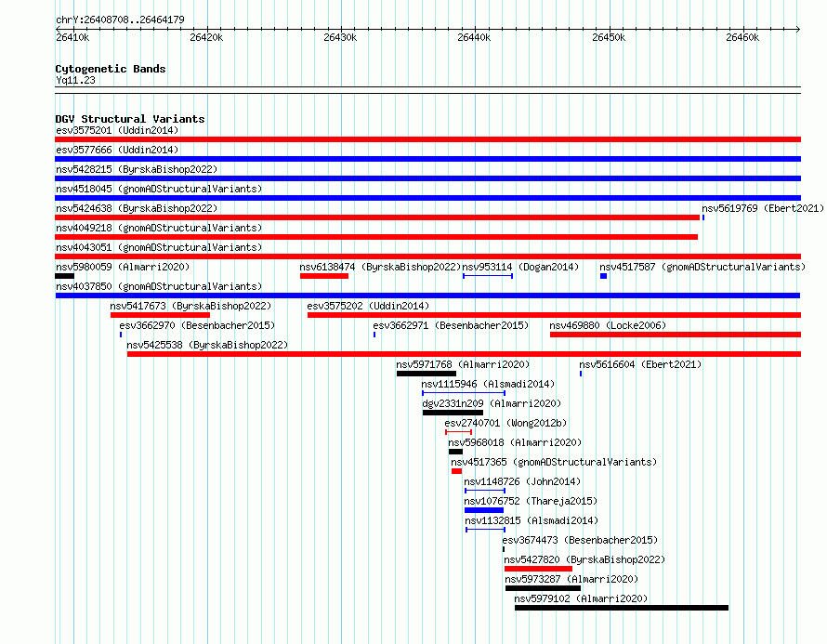Click the esv3575201 (Uddin2014) red bar
This screenshot has width=827, height=644.
point(427,139)
